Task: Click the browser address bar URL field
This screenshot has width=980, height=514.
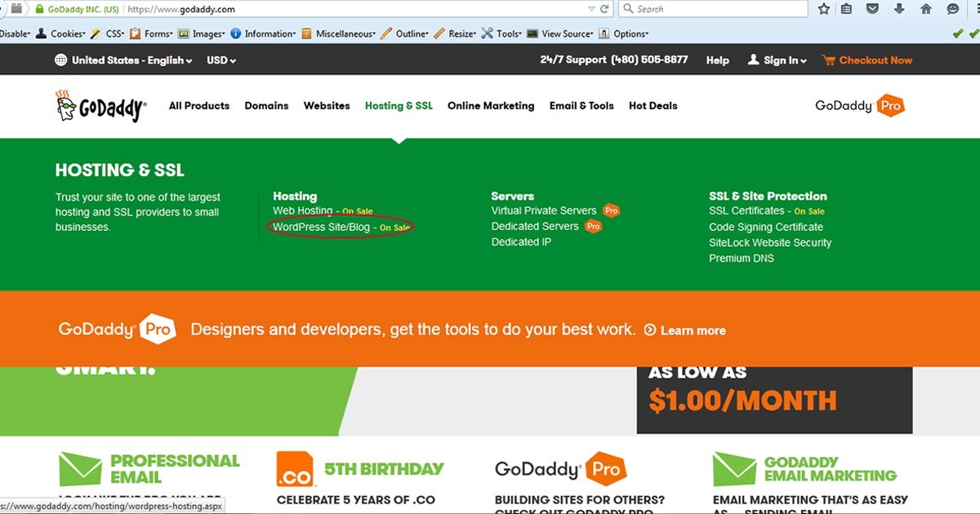Action: click(x=356, y=9)
